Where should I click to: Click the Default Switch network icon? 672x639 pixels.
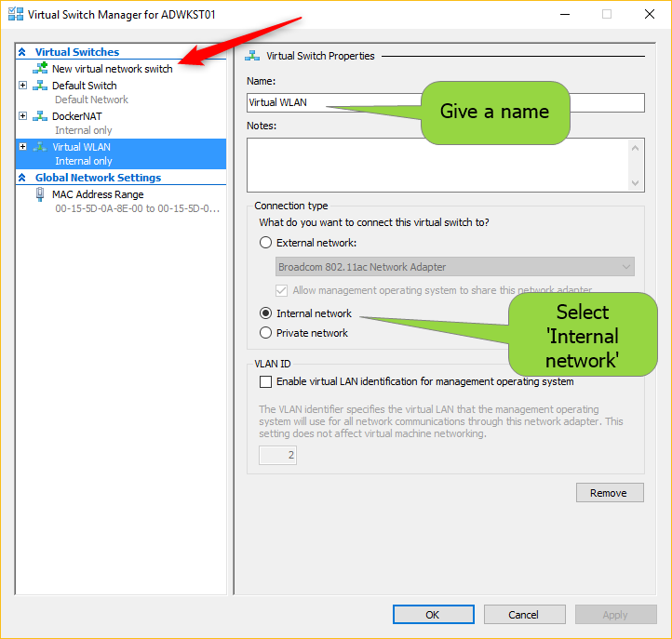coord(40,86)
